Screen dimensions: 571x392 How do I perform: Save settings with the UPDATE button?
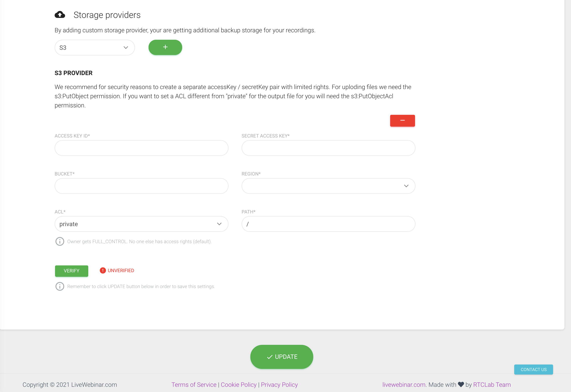tap(281, 357)
